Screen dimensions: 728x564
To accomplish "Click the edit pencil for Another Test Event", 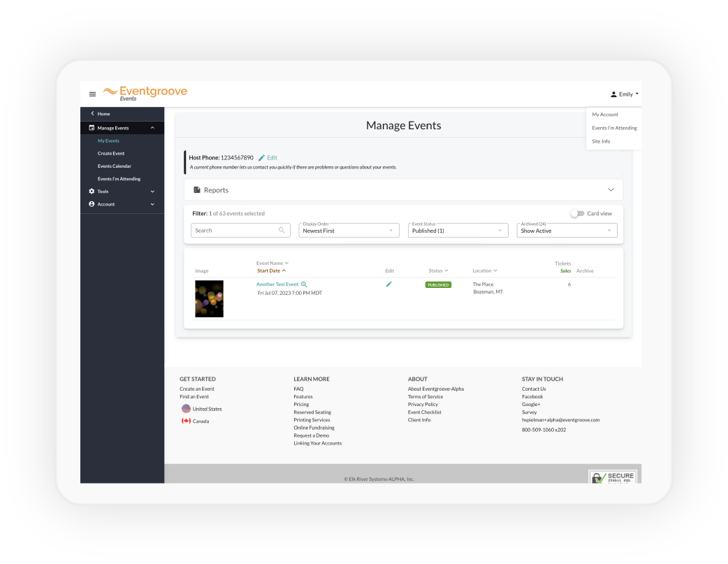I will (x=388, y=284).
